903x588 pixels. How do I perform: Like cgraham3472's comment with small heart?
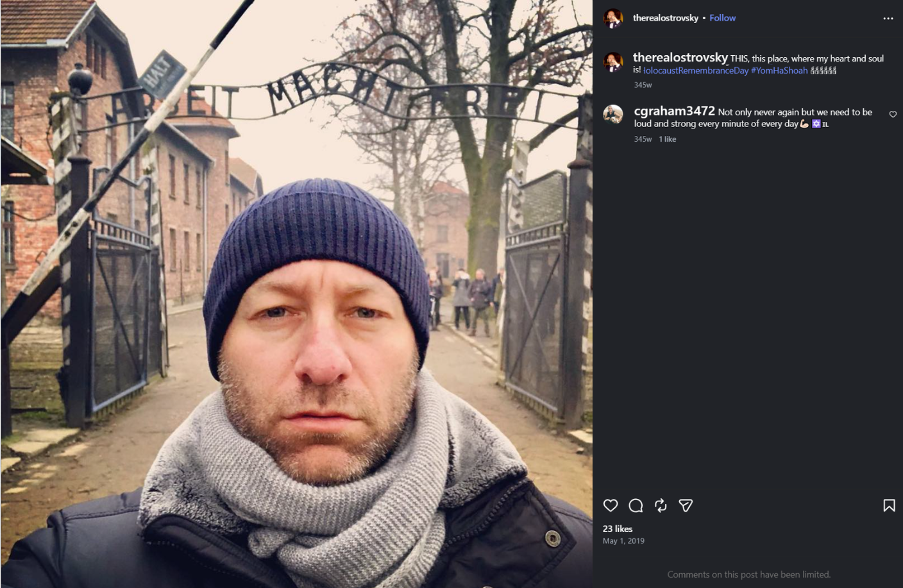[893, 114]
